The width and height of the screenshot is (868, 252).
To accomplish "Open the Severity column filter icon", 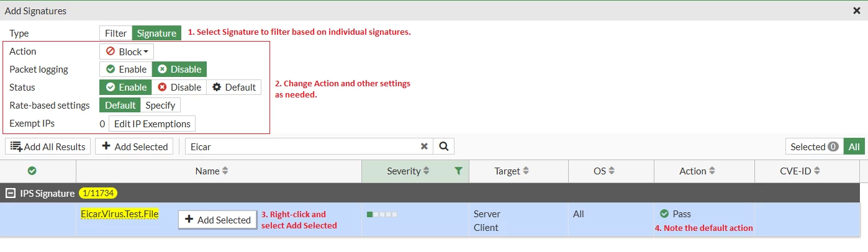I will [458, 171].
